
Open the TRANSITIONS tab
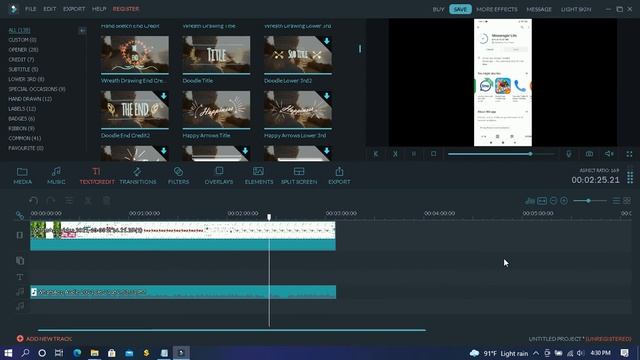(x=138, y=176)
